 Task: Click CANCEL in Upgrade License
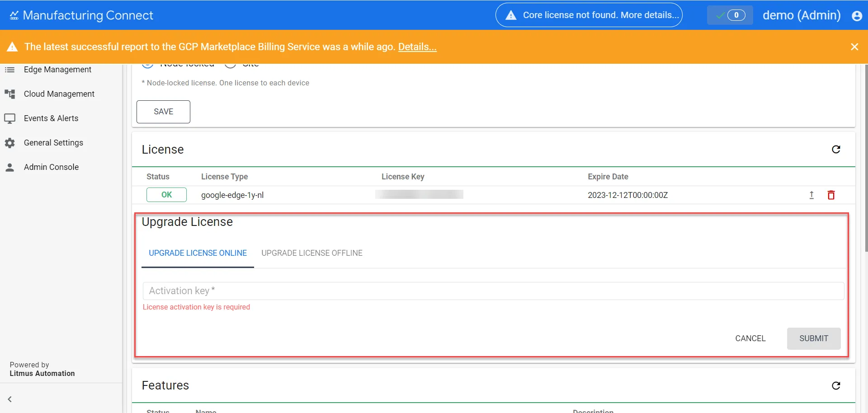750,338
